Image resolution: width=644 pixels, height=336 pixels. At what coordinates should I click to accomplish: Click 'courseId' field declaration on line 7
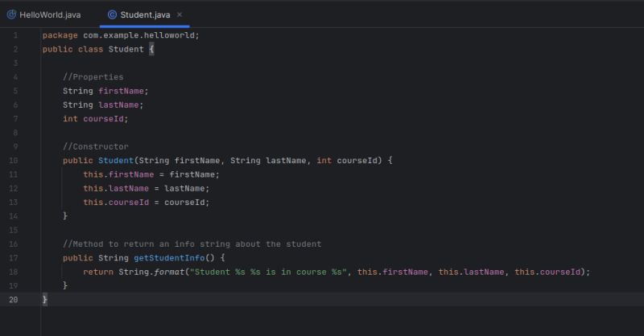pos(104,119)
